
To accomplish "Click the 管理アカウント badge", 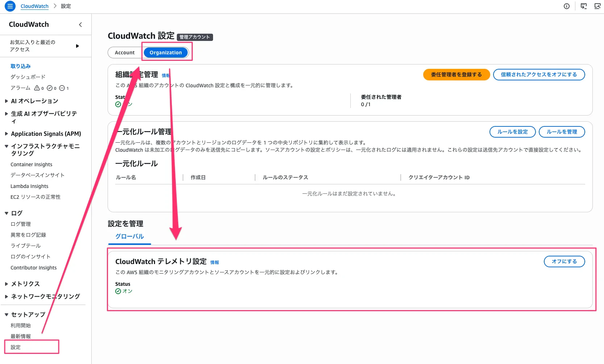I will pyautogui.click(x=195, y=37).
